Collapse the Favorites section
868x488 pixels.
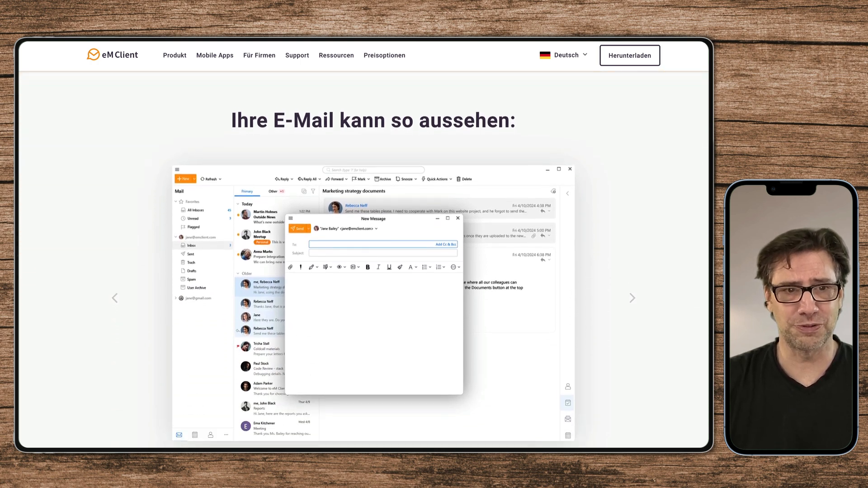[x=176, y=202]
